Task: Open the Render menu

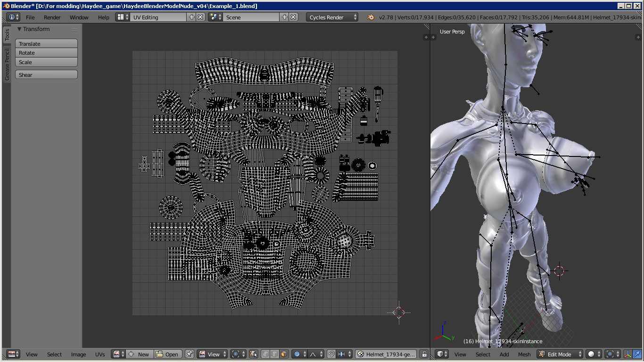Action: [52, 17]
